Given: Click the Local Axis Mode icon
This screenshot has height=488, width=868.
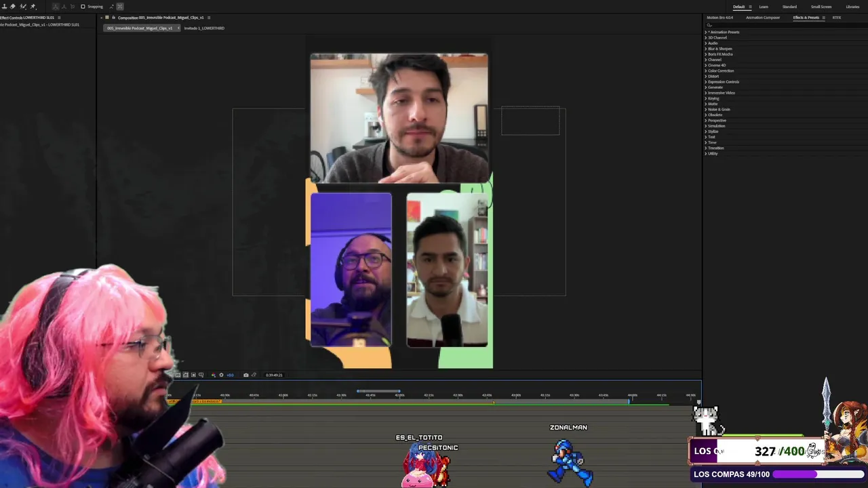Looking at the screenshot, I should click(56, 7).
